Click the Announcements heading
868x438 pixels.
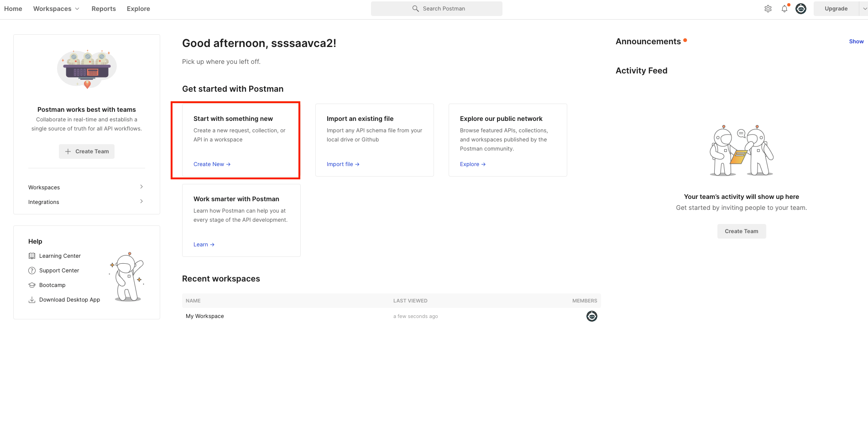coord(648,42)
